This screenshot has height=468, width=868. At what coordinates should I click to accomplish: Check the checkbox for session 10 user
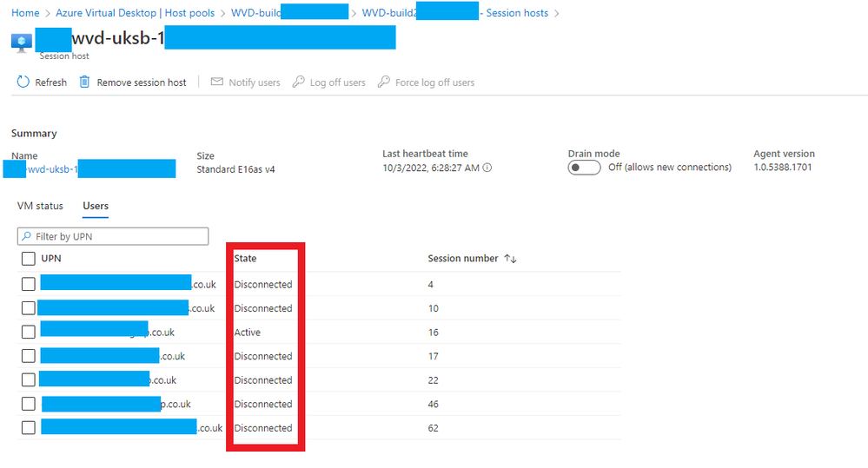pos(28,308)
